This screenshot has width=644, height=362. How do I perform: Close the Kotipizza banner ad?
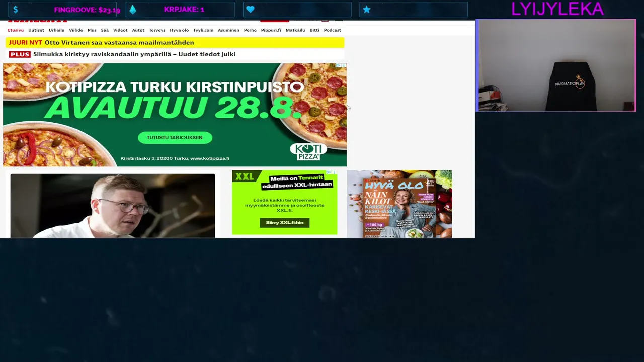tap(344, 65)
